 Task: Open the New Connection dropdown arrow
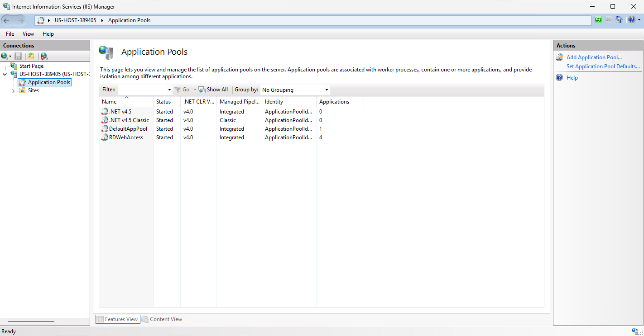click(10, 57)
